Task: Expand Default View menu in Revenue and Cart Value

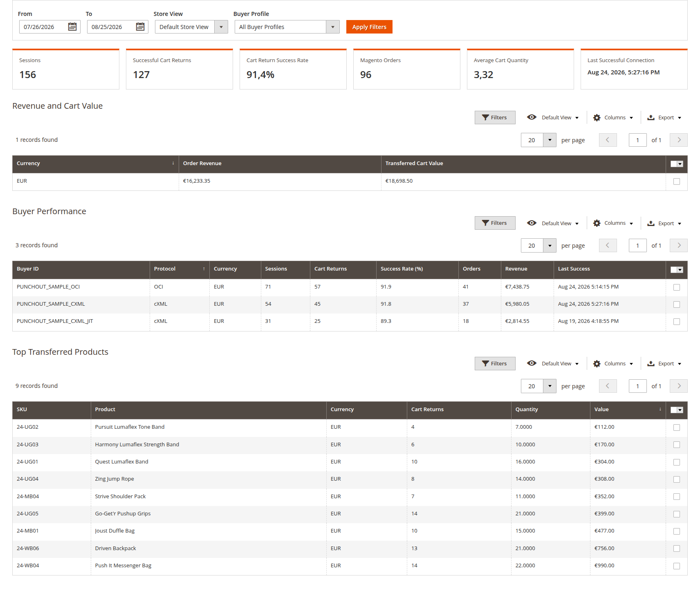Action: coord(553,118)
